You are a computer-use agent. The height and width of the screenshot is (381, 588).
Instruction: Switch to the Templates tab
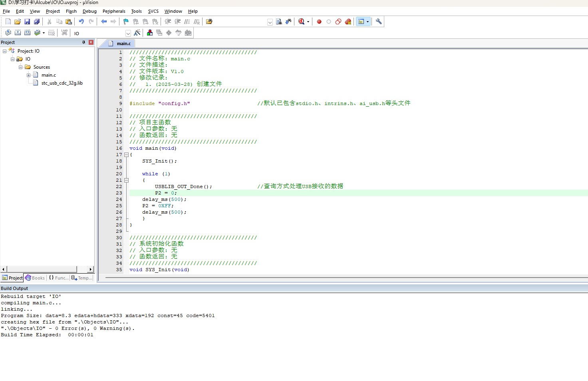coord(82,278)
